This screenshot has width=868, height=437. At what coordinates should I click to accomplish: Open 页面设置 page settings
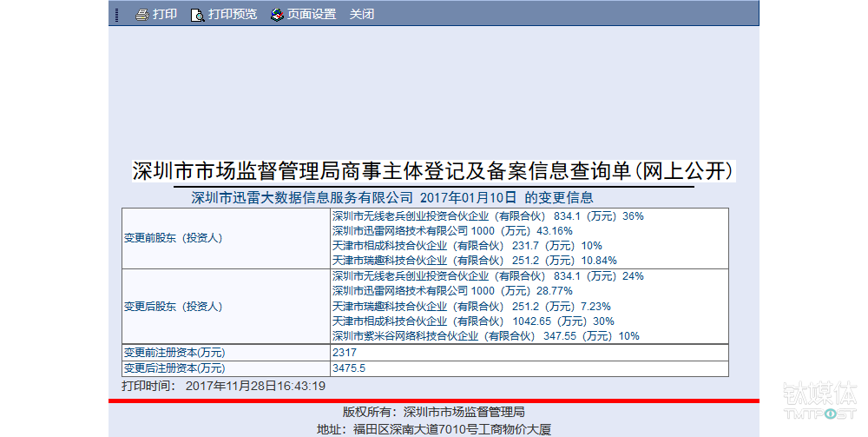tap(312, 15)
